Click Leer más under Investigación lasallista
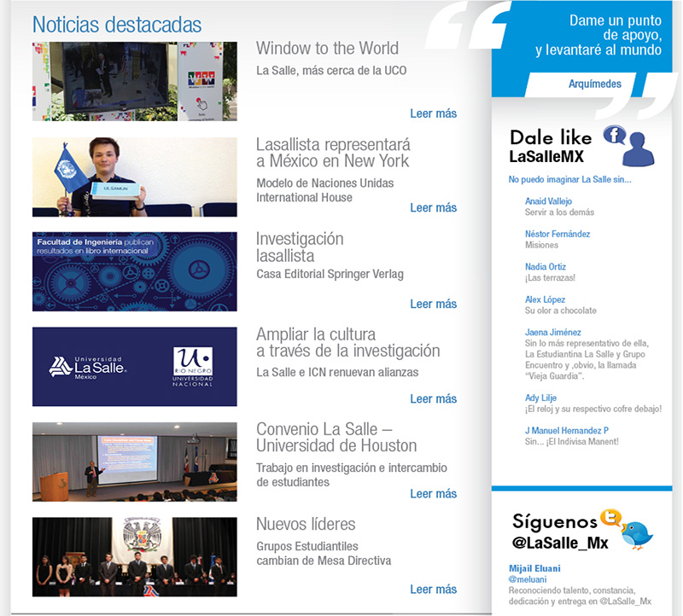683x616 pixels. tap(433, 304)
